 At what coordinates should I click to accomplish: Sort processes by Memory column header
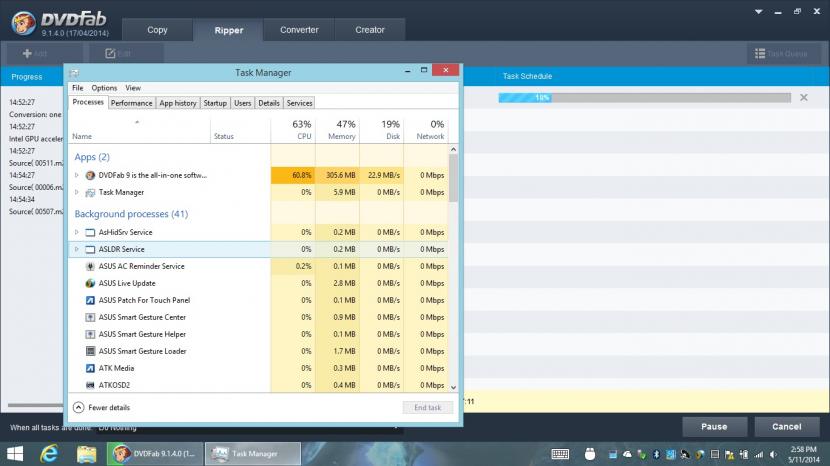[337, 130]
